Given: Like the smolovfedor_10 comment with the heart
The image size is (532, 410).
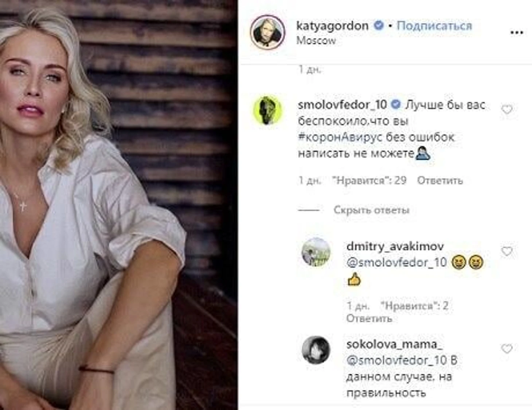Looking at the screenshot, I should 507,109.
